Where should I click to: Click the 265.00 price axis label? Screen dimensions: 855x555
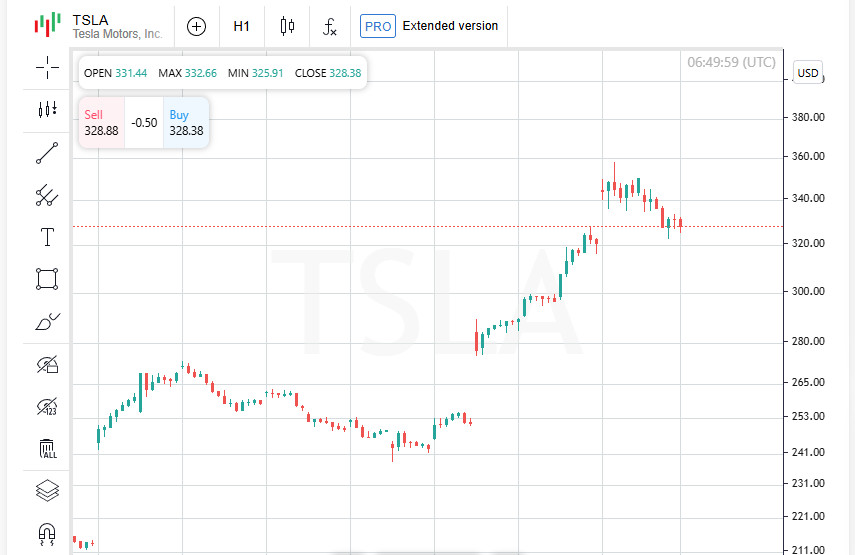[808, 382]
